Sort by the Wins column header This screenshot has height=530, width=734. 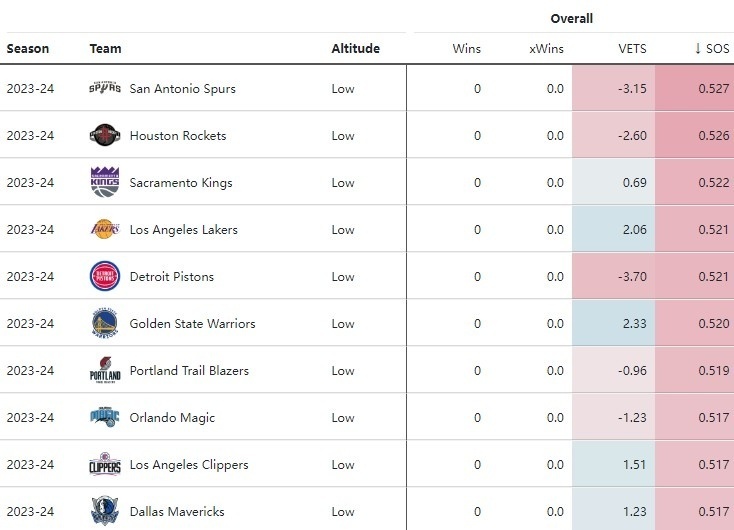click(x=466, y=49)
